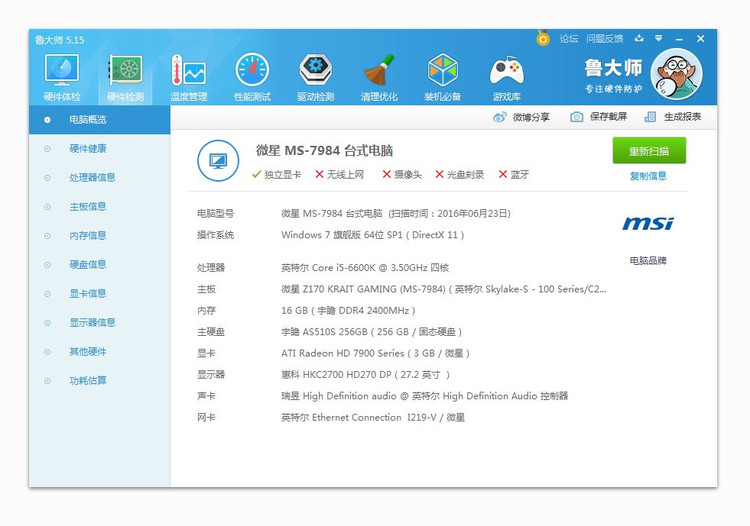
Task: Launch 性能测试 performance test gauge icon
Action: pyautogui.click(x=252, y=71)
